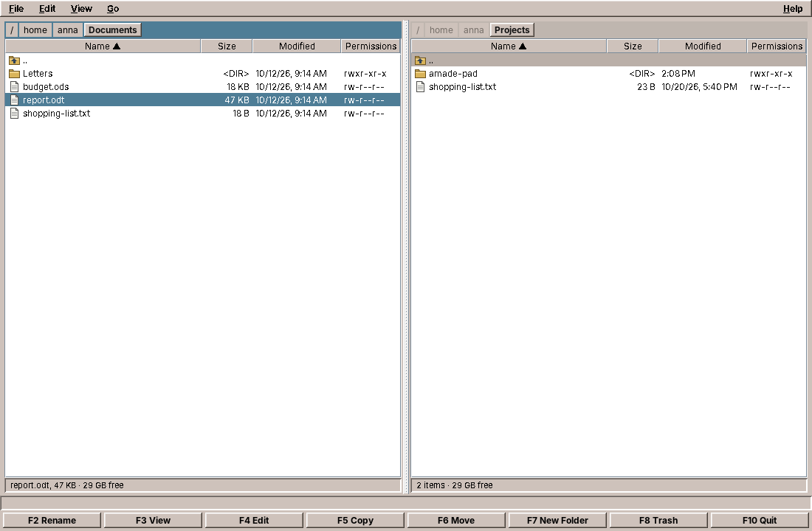The height and width of the screenshot is (531, 812).
Task: Click the F2 Rename button
Action: tap(52, 520)
